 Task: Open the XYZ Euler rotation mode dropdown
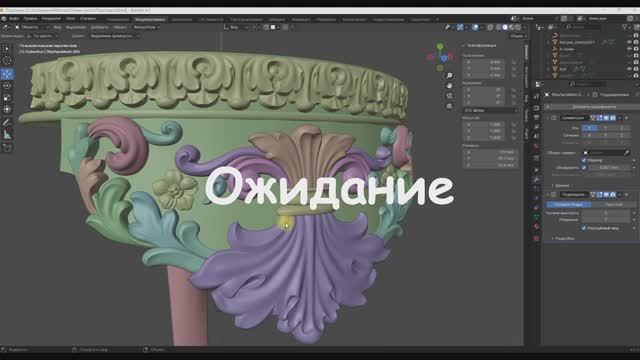point(491,110)
